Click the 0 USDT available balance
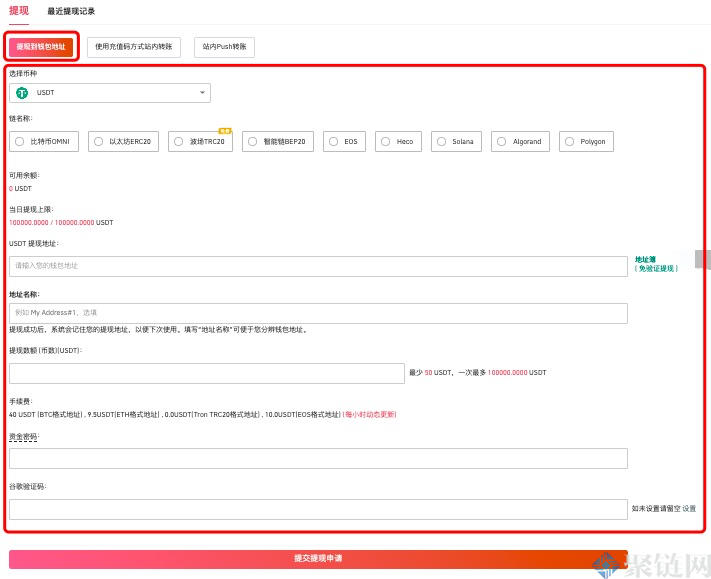 [x=20, y=189]
